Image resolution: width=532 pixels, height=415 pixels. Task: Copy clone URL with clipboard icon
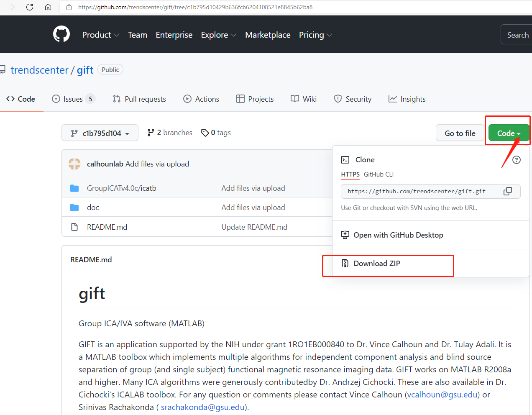508,191
